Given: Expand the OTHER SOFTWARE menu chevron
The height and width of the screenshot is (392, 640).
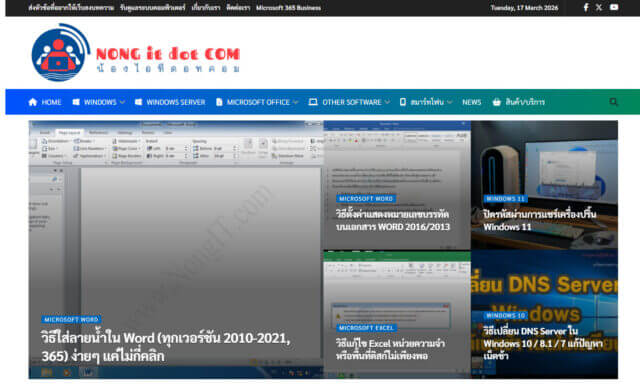Looking at the screenshot, I should pos(387,102).
